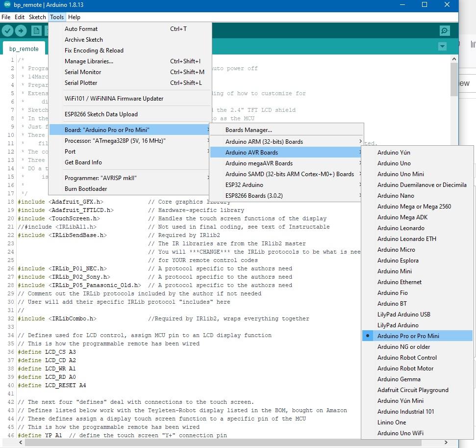This screenshot has height=448, width=476.
Task: Open the Edit menu
Action: (20, 17)
